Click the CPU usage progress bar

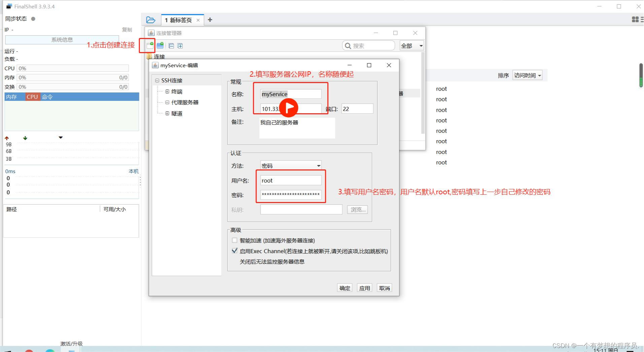73,68
